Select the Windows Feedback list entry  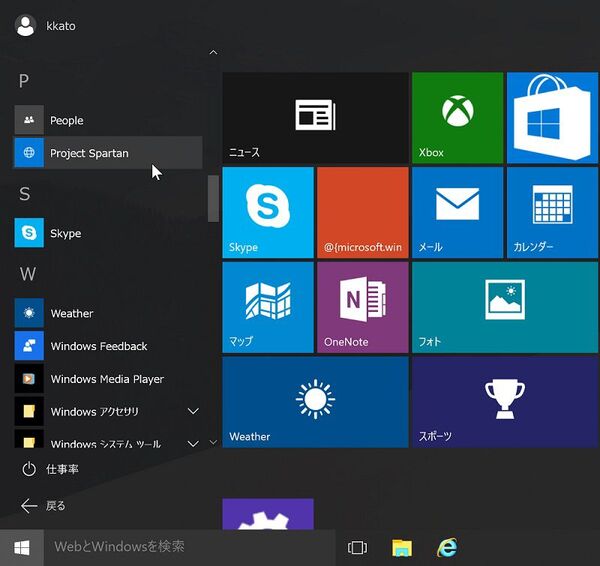pyautogui.click(x=108, y=346)
